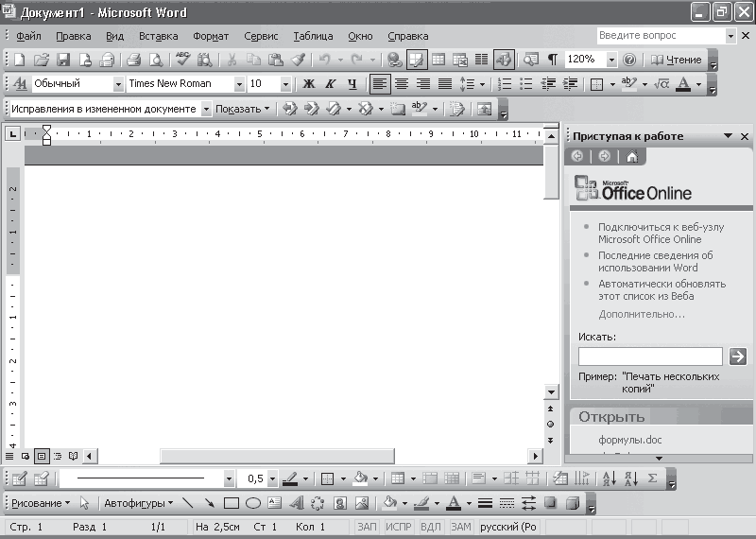Screen dimensions: 756x539
Task: Open the Таблица menu
Action: (x=313, y=36)
